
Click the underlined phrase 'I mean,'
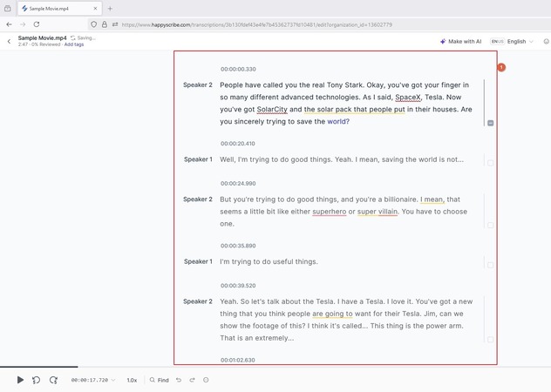[432, 199]
